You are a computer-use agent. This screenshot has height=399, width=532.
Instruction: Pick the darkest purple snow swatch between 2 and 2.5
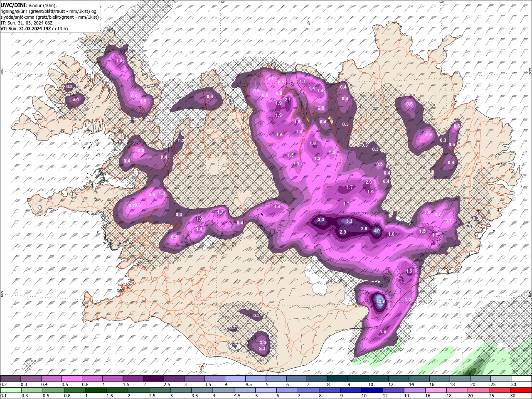pyautogui.click(x=153, y=379)
